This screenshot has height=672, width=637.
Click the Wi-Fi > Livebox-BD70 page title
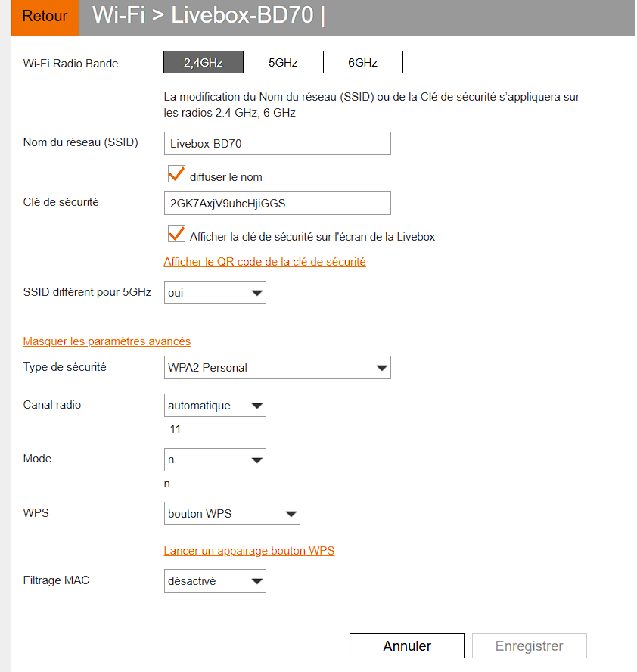(203, 16)
